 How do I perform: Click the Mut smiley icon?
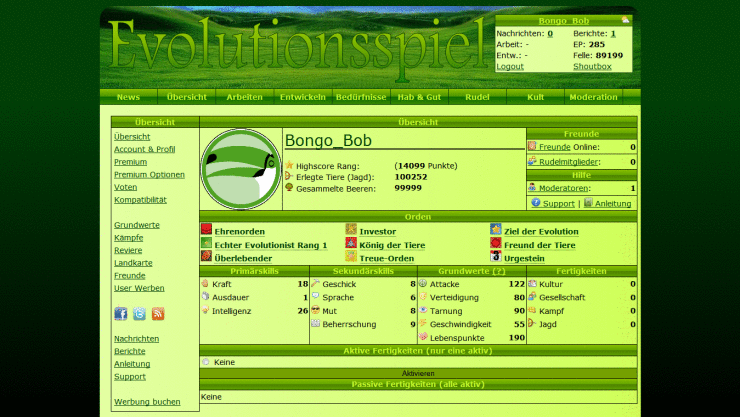pyautogui.click(x=316, y=310)
